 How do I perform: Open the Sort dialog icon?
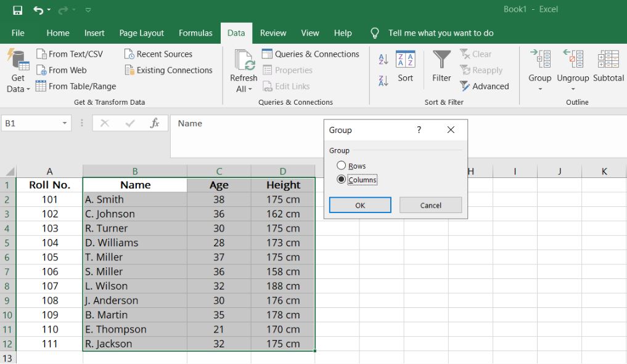coord(405,59)
